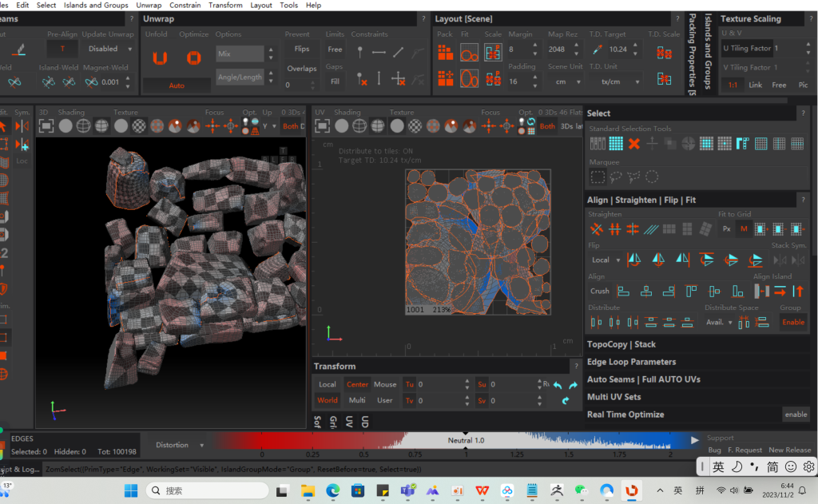Image resolution: width=818 pixels, height=504 pixels.
Task: Open the T.D. Unit tx/cm dropdown
Action: [x=615, y=81]
